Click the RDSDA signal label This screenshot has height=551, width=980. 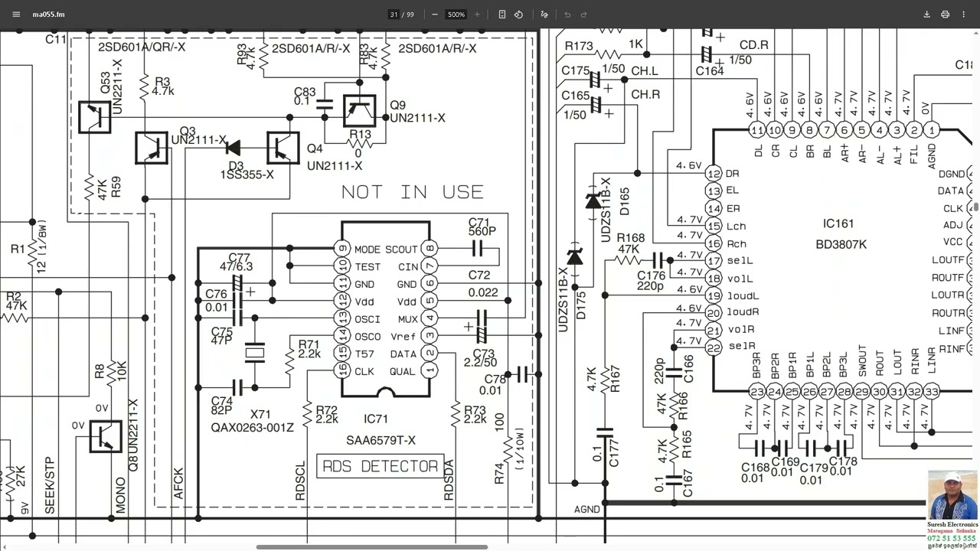pos(449,481)
